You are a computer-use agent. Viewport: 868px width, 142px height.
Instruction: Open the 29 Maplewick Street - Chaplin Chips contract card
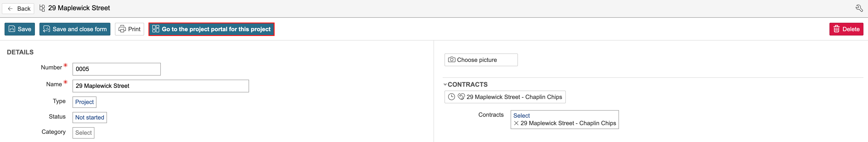(514, 97)
